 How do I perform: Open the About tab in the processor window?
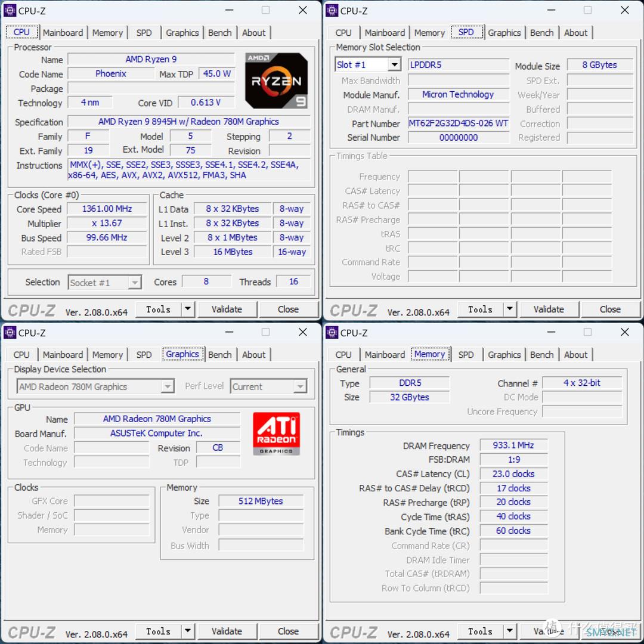click(x=254, y=33)
